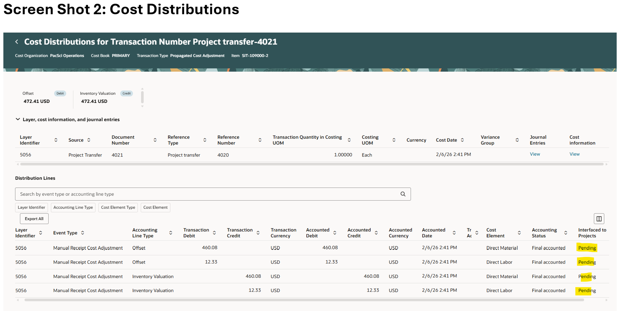Sort by Accounting Status column

(x=566, y=233)
